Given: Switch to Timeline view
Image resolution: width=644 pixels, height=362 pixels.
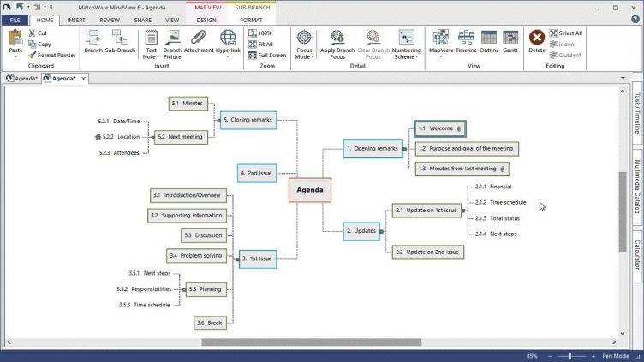Looking at the screenshot, I should (x=466, y=41).
